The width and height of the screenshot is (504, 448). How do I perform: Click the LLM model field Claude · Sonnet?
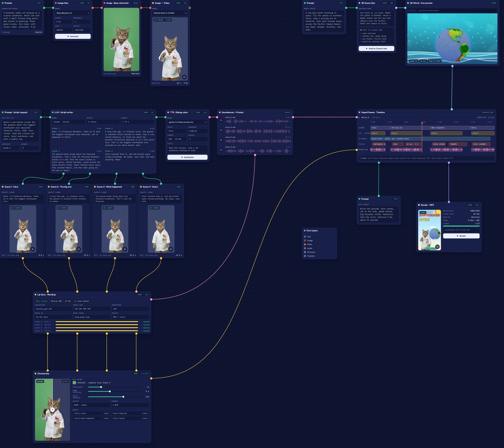(69, 122)
